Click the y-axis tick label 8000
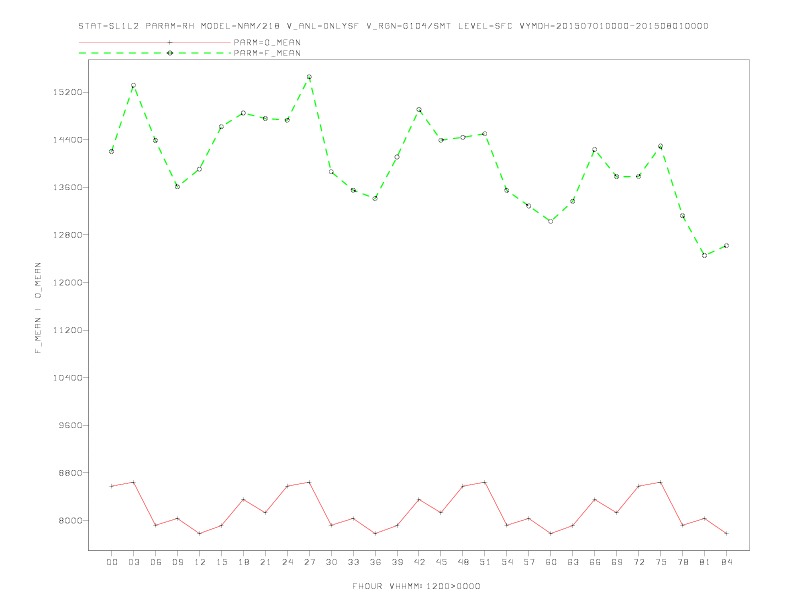Image resolution: width=792 pixels, height=612 pixels. click(70, 521)
